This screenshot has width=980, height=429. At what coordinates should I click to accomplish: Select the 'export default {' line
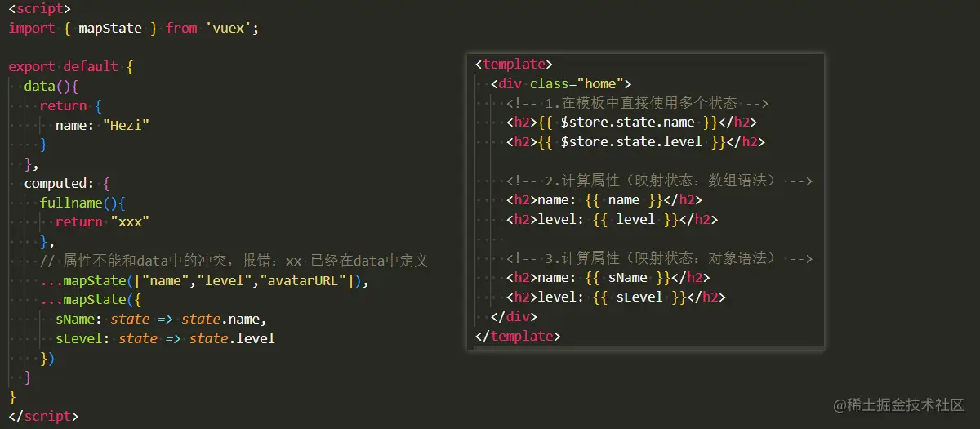[71, 66]
